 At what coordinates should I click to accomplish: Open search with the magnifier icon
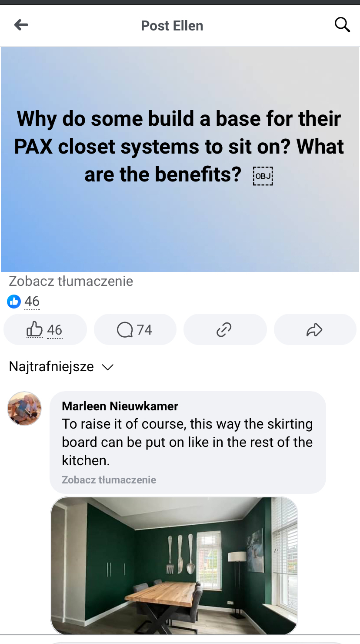click(x=342, y=25)
